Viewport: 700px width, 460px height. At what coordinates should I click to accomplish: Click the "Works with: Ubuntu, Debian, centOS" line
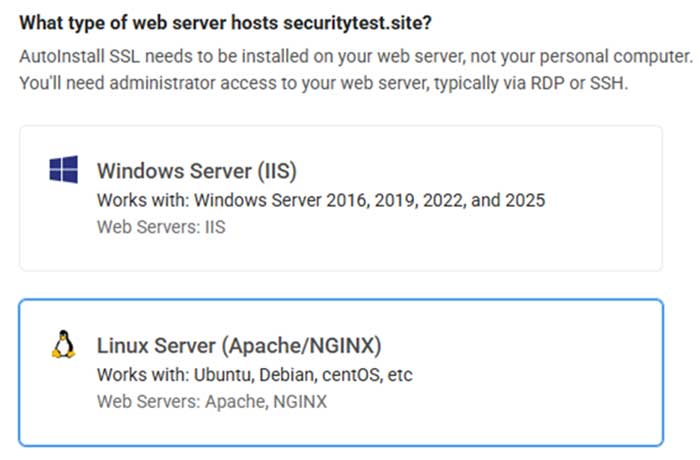point(254,375)
